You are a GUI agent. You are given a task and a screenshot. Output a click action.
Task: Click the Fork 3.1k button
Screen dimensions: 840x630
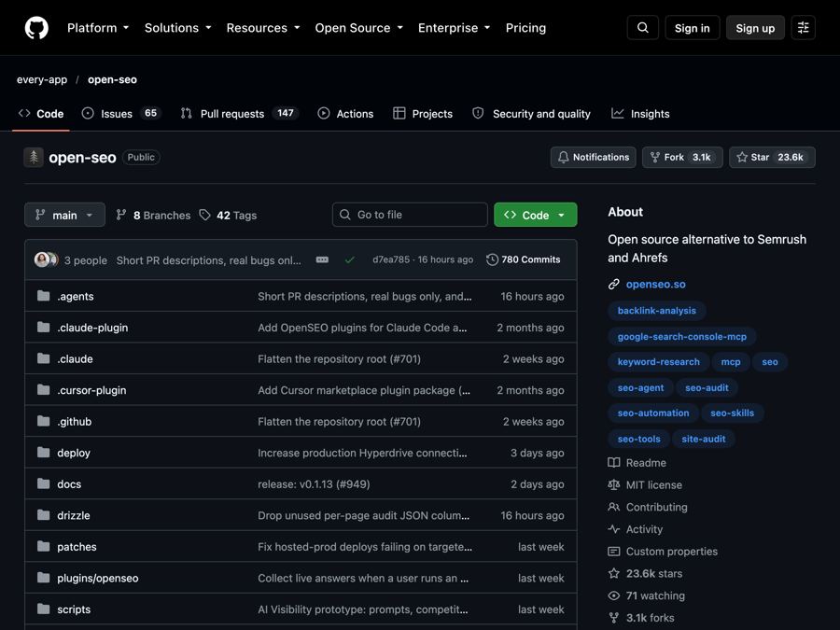pos(682,158)
